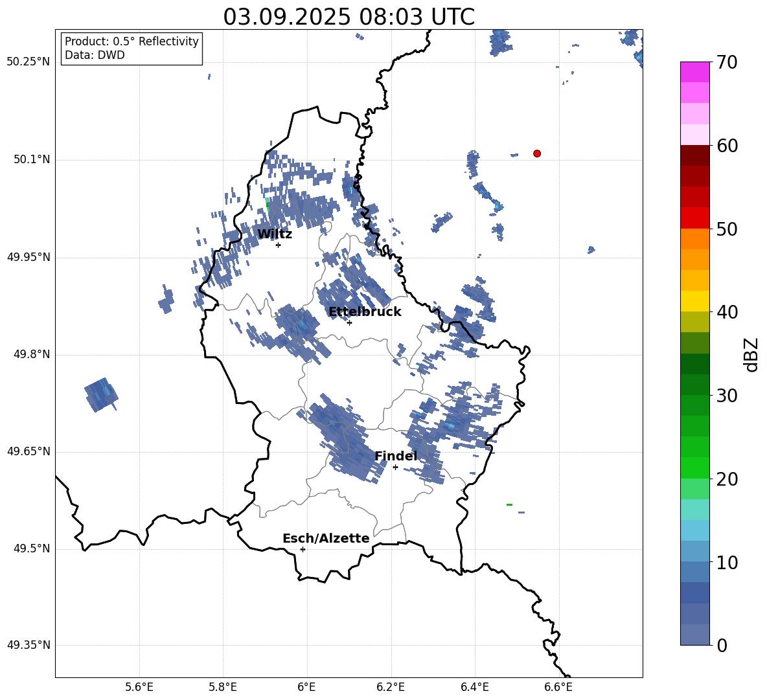Click the 49.8°N latitude label

click(x=31, y=354)
